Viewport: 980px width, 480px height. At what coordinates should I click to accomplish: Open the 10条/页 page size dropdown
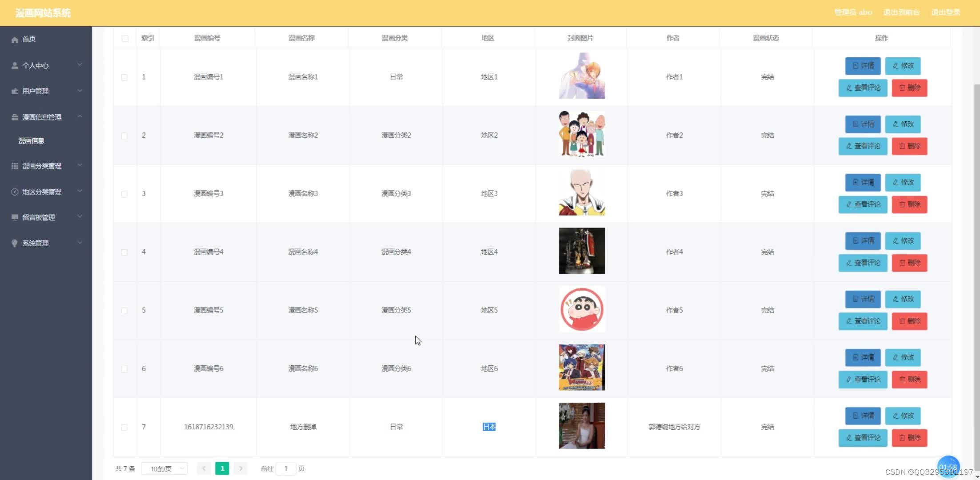pos(165,468)
